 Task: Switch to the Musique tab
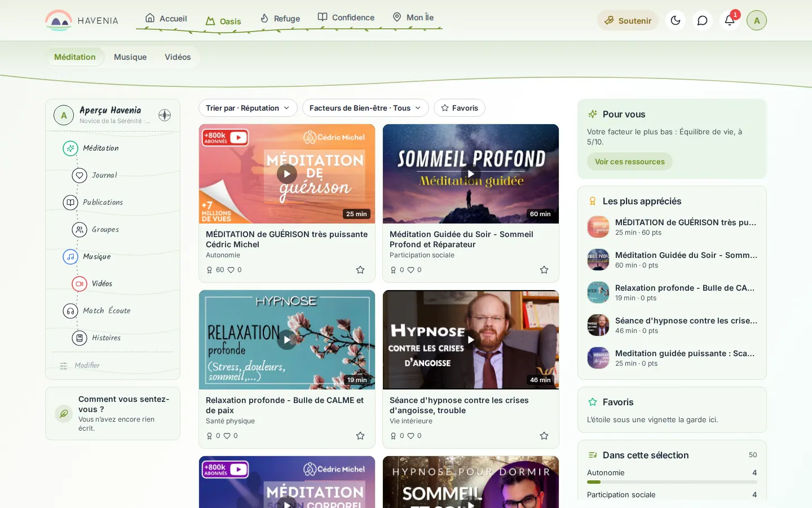[x=130, y=57]
